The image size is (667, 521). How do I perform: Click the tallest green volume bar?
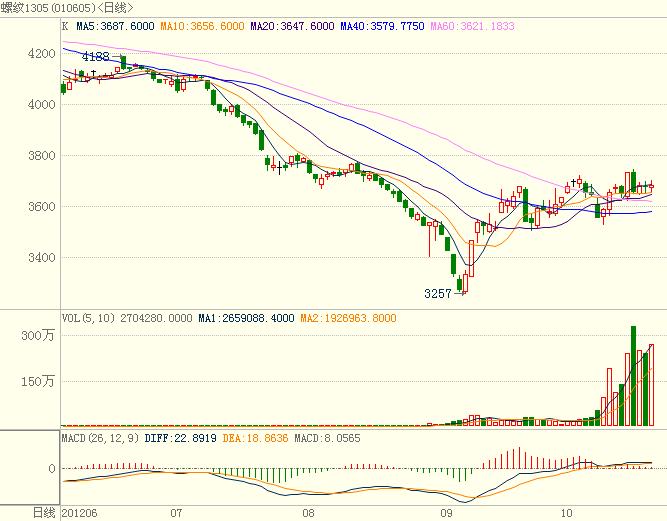pos(633,376)
